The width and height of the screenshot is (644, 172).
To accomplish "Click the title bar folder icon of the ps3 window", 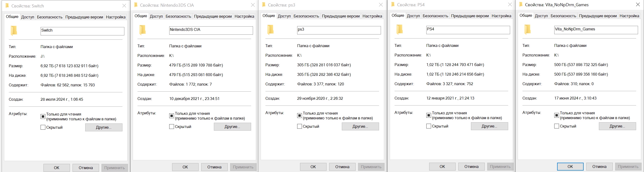I will tap(264, 5).
